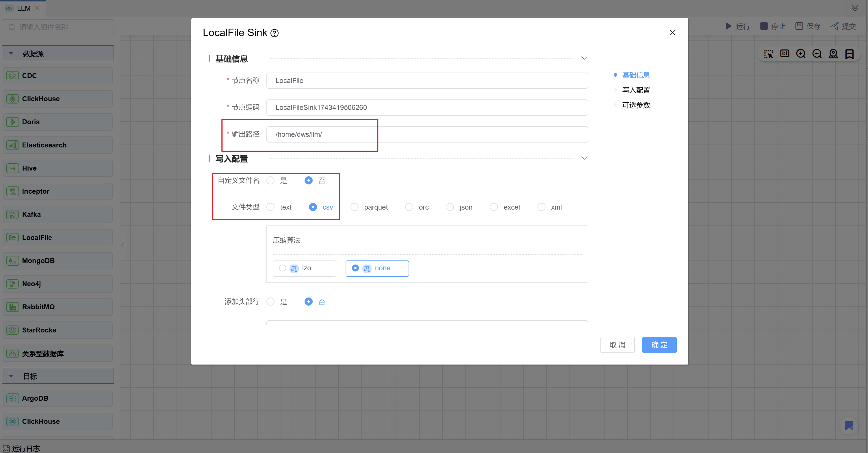Switch to the LLM tab

click(x=24, y=8)
